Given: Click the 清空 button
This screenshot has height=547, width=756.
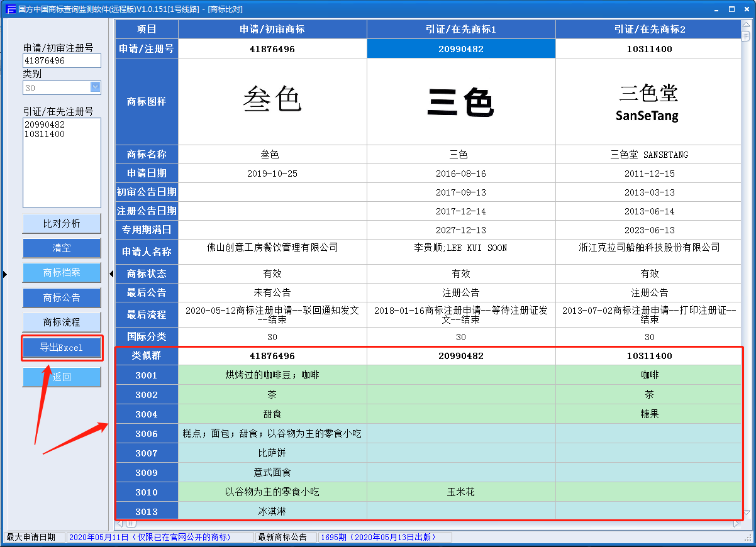Looking at the screenshot, I should pos(62,248).
